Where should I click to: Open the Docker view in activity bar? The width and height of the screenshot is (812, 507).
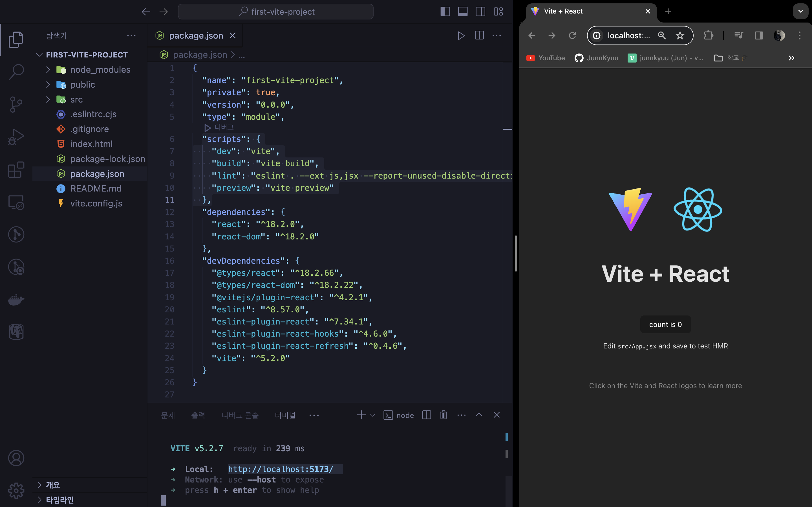(x=16, y=299)
